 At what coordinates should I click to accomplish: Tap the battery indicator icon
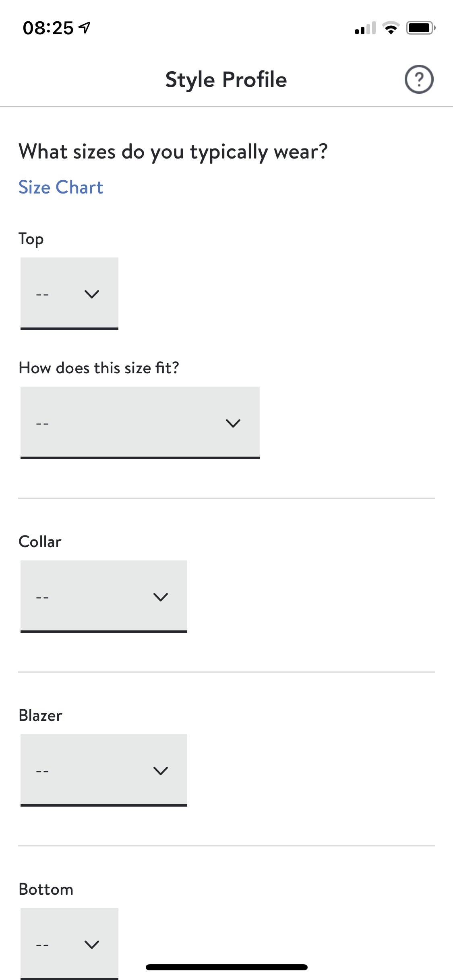[x=420, y=28]
